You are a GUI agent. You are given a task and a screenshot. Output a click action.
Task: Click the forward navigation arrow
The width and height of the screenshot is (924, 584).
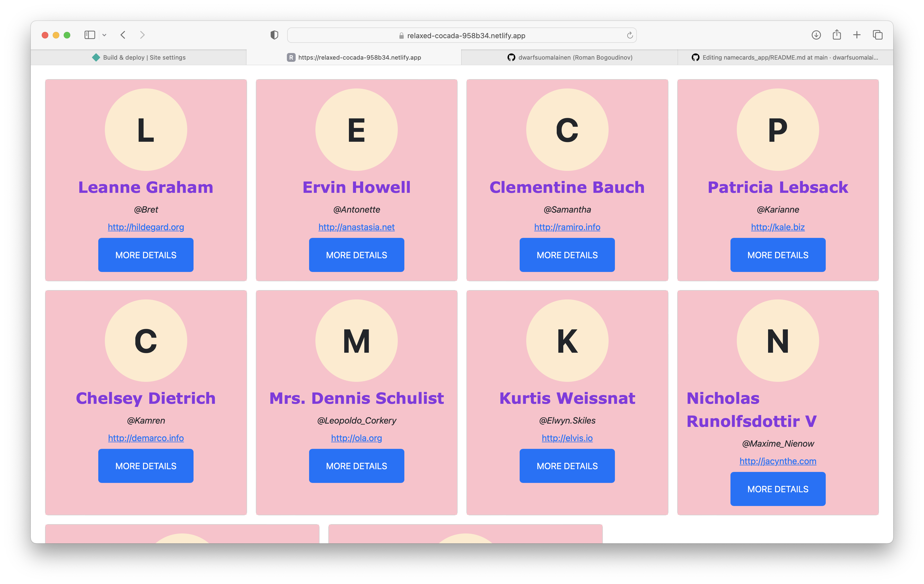coord(142,35)
